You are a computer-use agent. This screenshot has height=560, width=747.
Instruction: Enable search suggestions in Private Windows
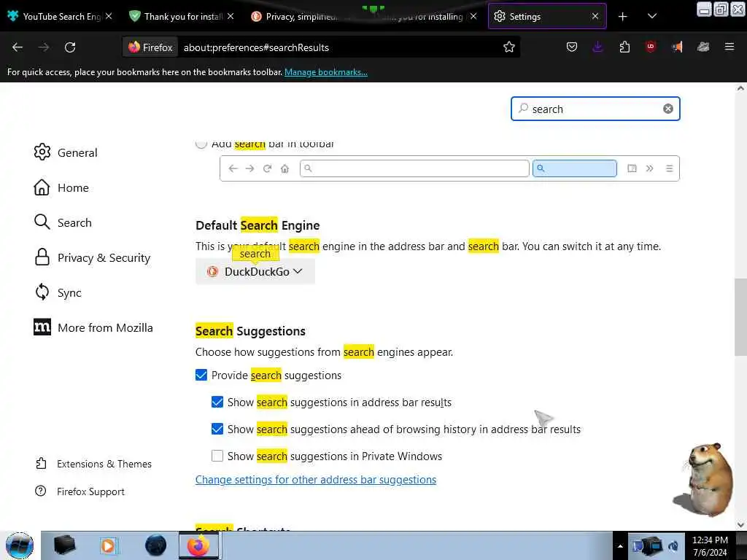pos(217,456)
